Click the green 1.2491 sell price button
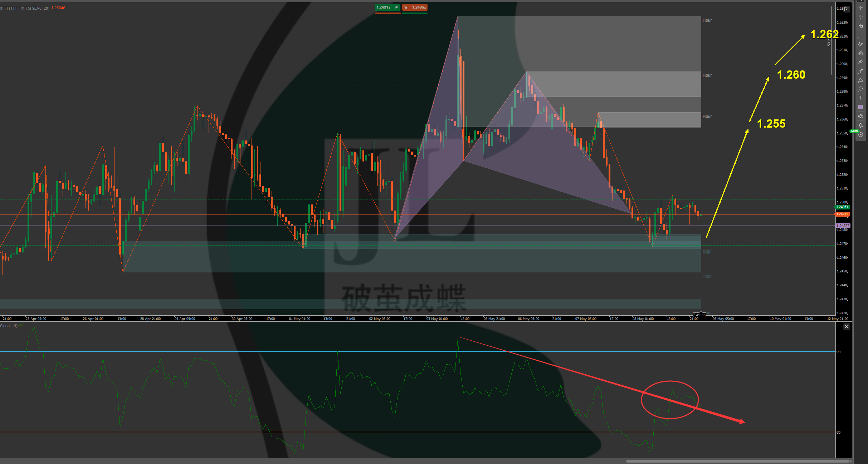Screen dimensions: 868x464 pyautogui.click(x=387, y=8)
